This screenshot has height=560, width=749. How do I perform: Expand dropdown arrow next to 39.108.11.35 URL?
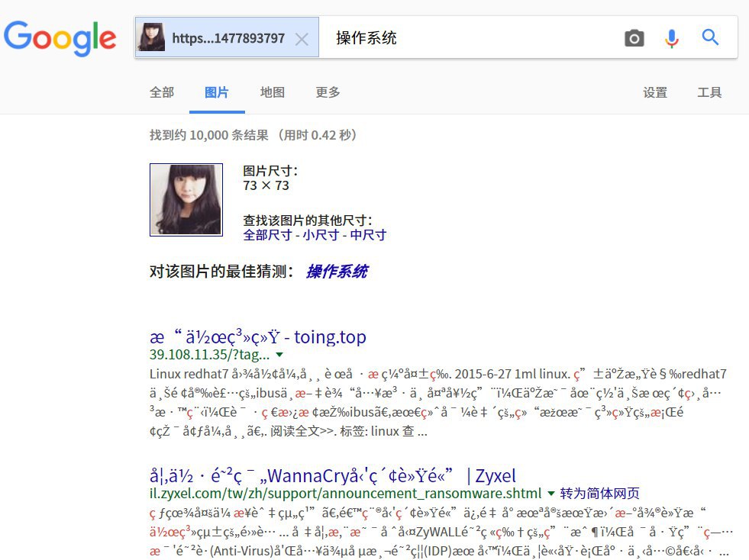point(279,355)
